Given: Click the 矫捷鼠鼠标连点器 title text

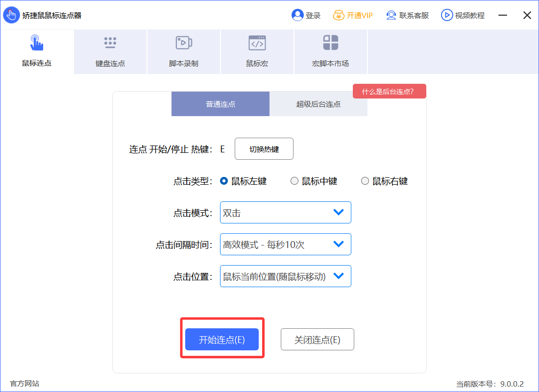Looking at the screenshot, I should (x=52, y=16).
